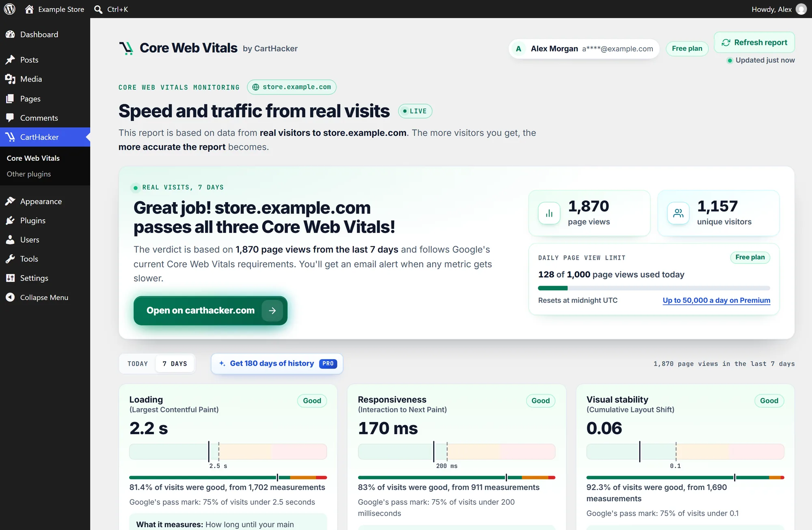Image resolution: width=812 pixels, height=530 pixels.
Task: Click the Updated just now status
Action: coord(761,60)
